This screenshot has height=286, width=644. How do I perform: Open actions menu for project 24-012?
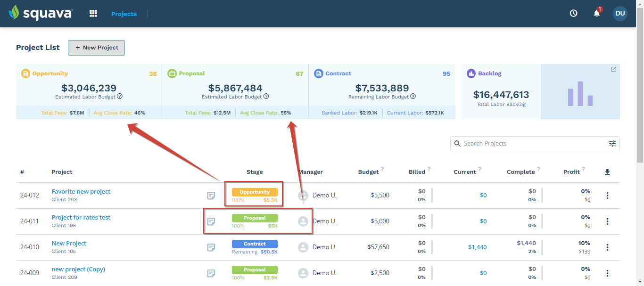(x=607, y=195)
